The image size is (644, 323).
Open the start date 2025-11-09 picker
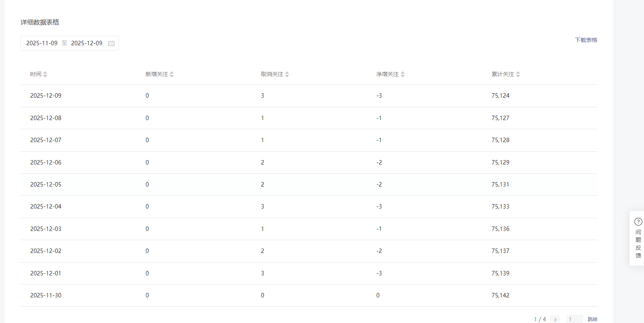pos(42,43)
